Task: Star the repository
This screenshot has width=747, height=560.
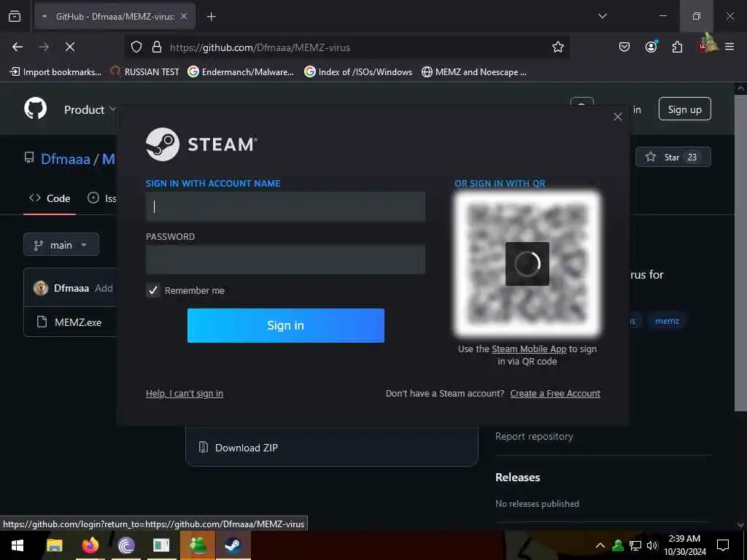Action: pyautogui.click(x=673, y=157)
